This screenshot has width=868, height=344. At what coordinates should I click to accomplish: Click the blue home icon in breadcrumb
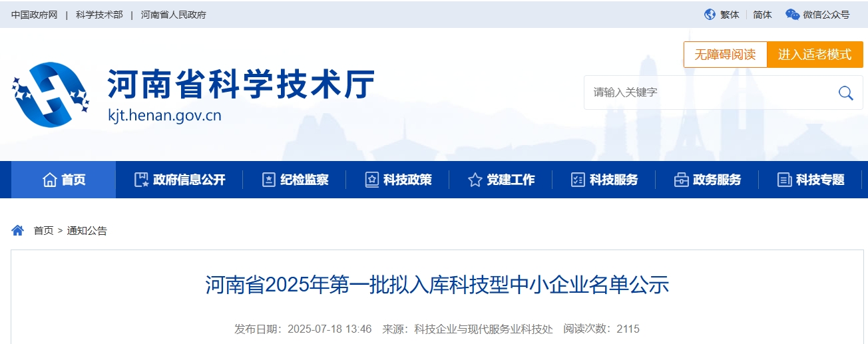[x=18, y=230]
